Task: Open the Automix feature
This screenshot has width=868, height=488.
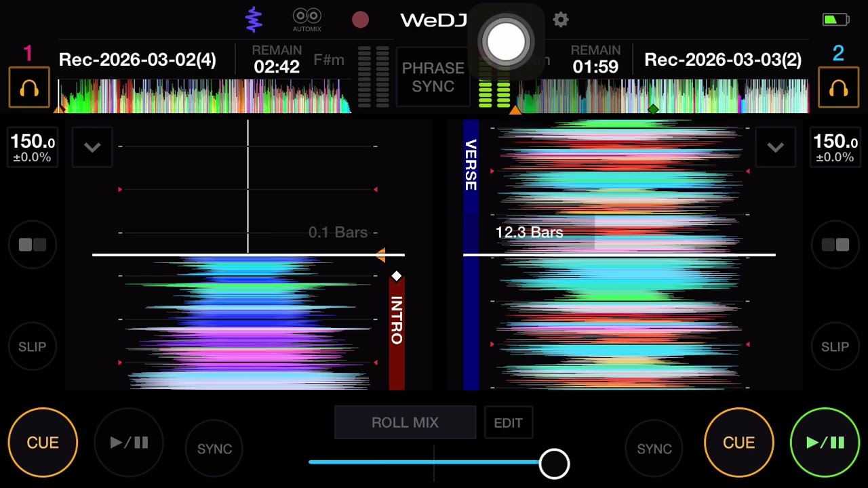Action: (x=307, y=20)
